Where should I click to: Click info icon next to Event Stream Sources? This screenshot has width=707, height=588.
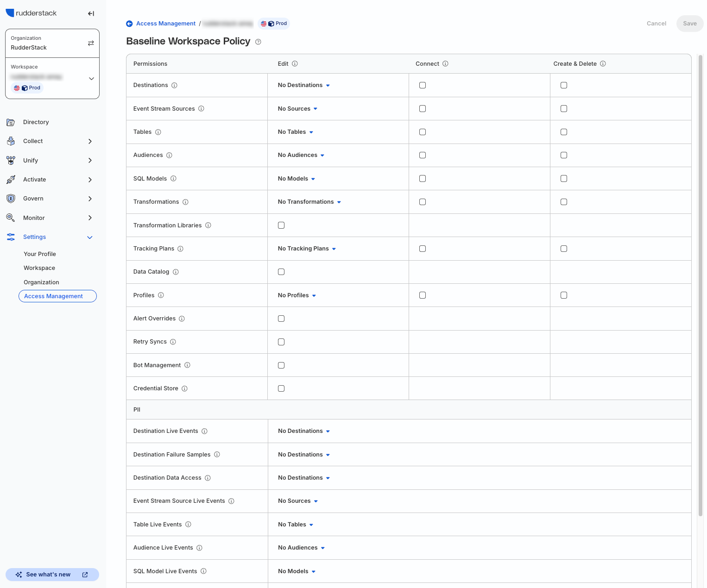click(x=201, y=109)
